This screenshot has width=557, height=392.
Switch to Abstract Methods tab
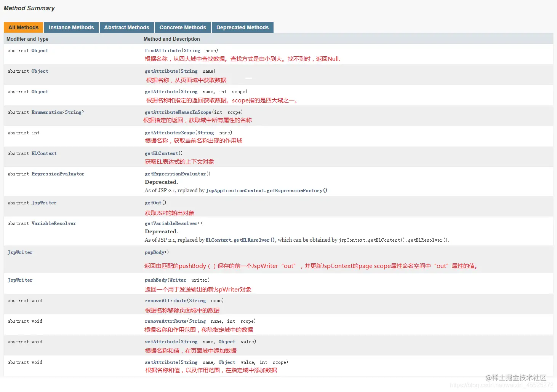click(x=126, y=27)
